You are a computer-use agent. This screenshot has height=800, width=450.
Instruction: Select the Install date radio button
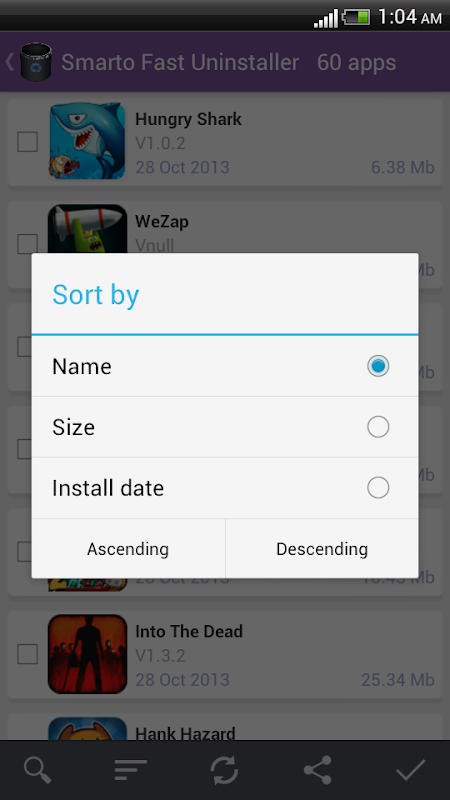(378, 488)
